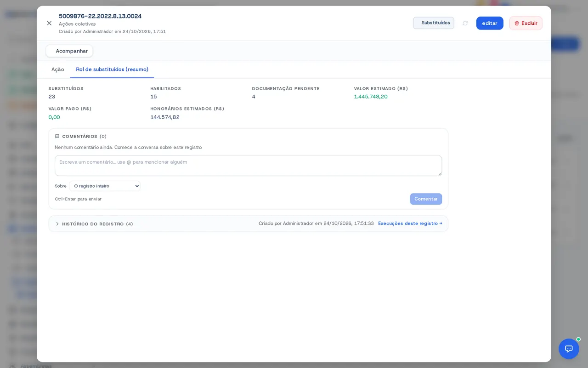Viewport: 588px width, 368px height.
Task: Click the Documentação pendente count 4
Action: tap(254, 97)
